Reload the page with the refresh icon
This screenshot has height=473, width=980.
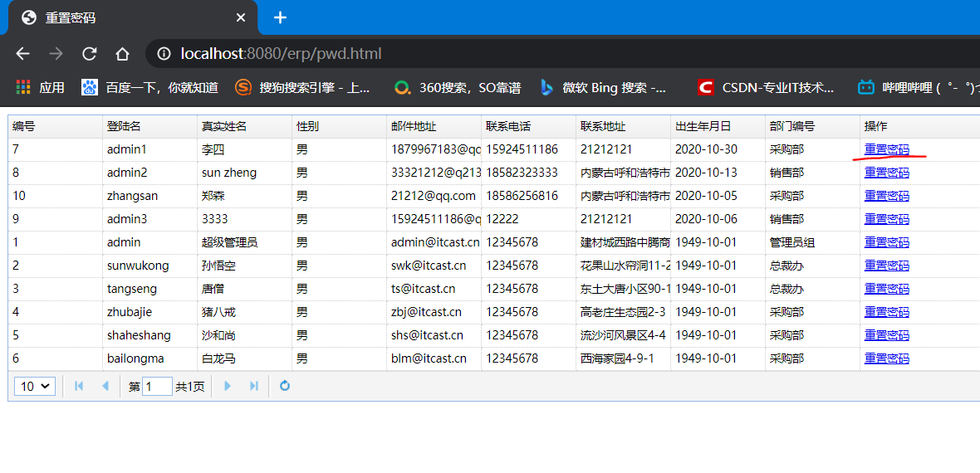90,54
